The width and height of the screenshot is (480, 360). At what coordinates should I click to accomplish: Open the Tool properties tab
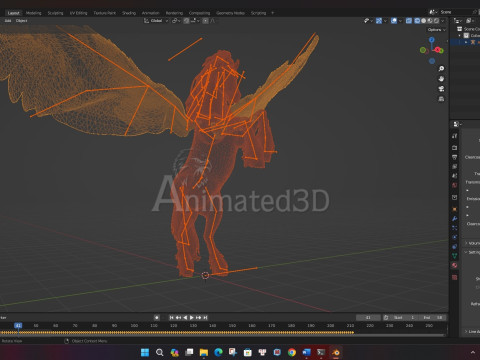(455, 136)
